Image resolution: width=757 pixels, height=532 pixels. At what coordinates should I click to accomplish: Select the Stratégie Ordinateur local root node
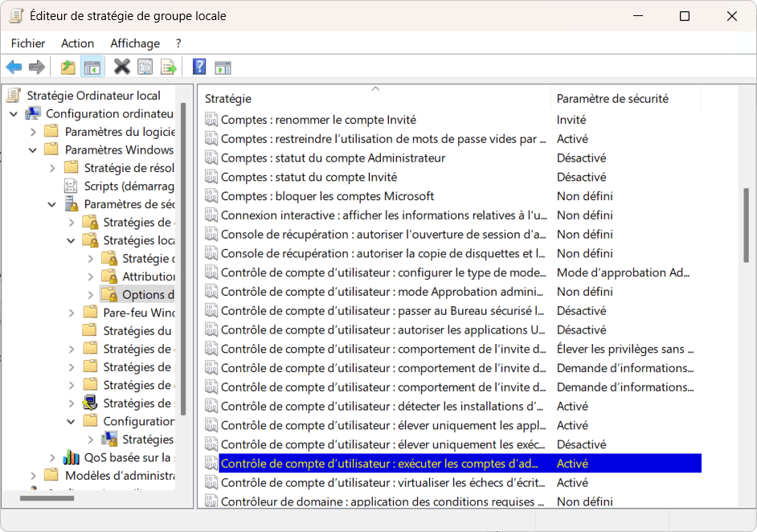pos(93,96)
